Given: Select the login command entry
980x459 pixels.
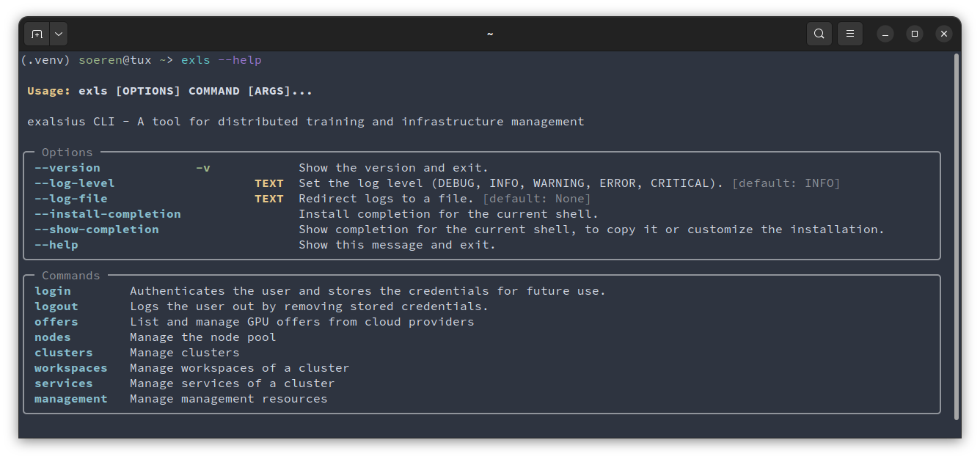Looking at the screenshot, I should pyautogui.click(x=52, y=290).
